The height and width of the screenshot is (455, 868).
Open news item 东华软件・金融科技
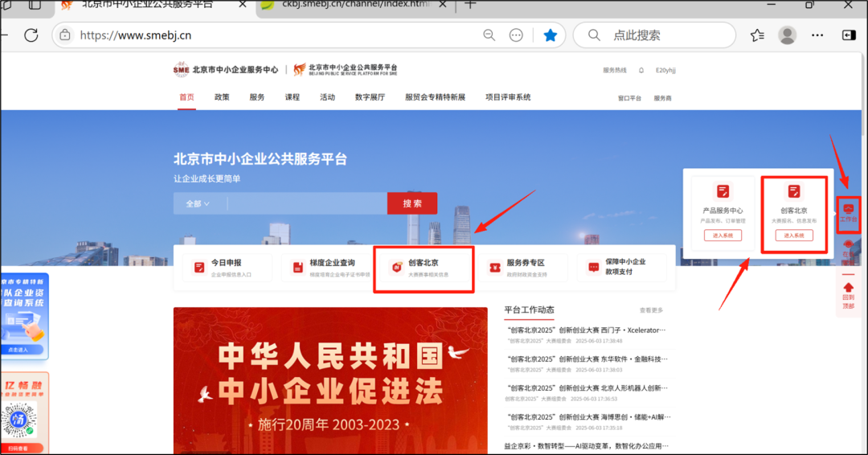pos(587,359)
